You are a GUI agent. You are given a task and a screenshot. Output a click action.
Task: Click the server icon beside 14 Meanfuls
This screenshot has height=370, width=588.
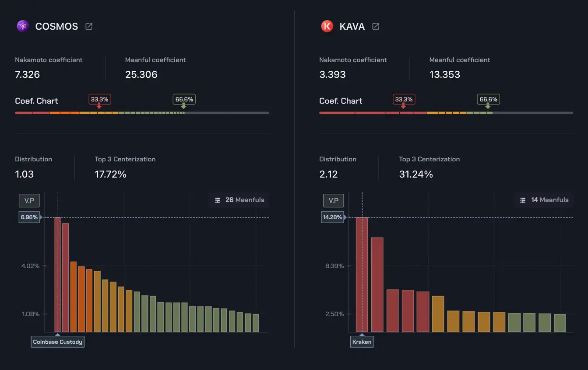coord(523,200)
